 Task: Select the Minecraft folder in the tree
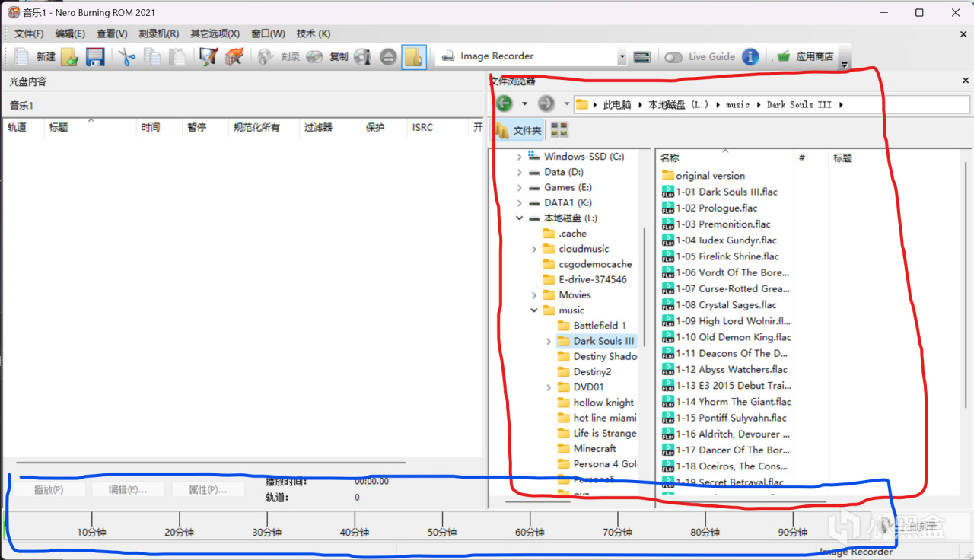pyautogui.click(x=587, y=448)
